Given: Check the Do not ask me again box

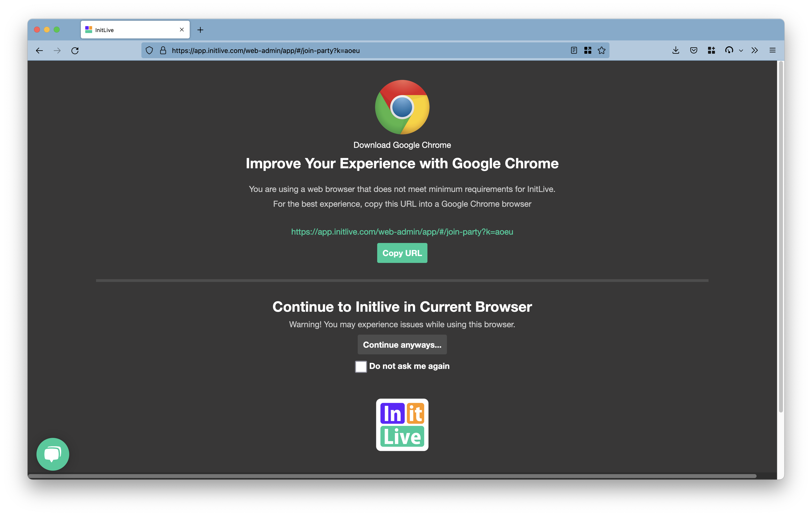Looking at the screenshot, I should pyautogui.click(x=360, y=366).
